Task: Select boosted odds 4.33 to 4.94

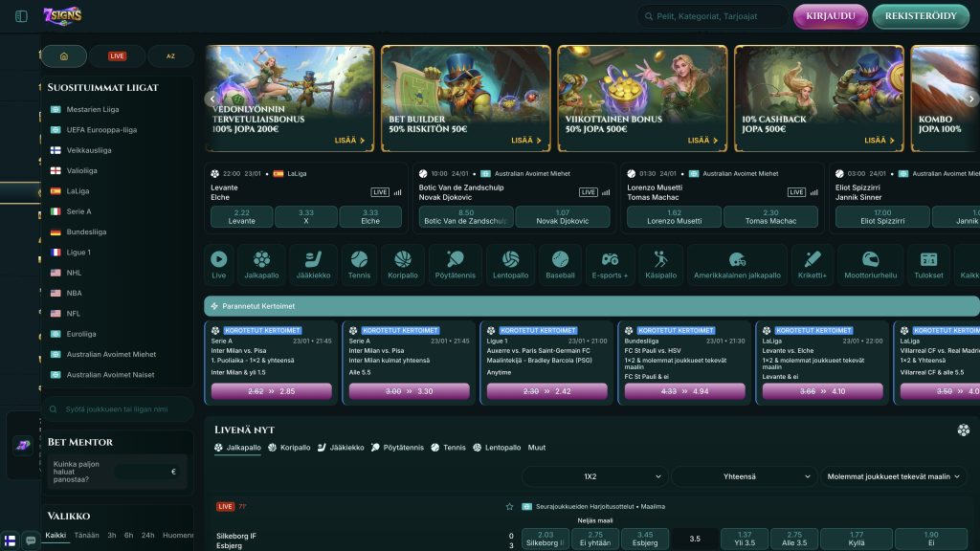Action: tap(684, 391)
